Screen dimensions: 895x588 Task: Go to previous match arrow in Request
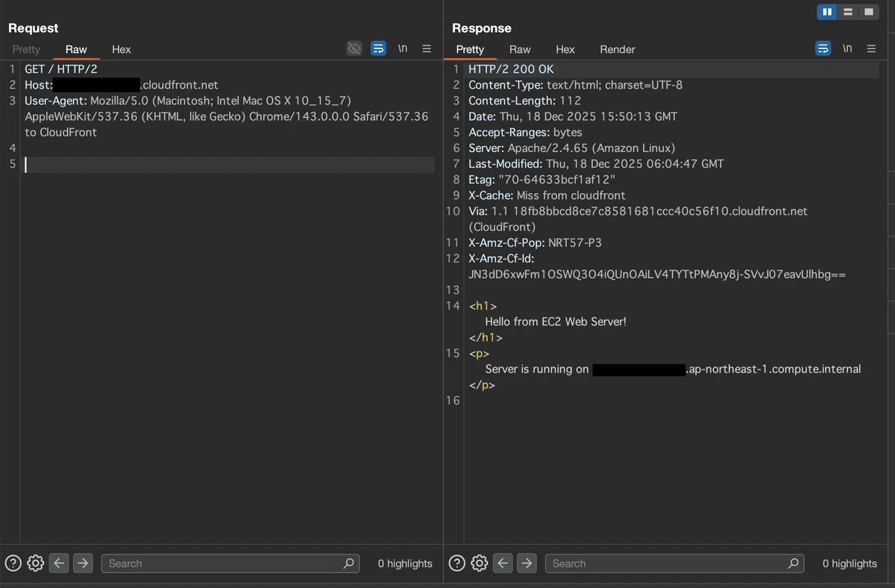(59, 563)
